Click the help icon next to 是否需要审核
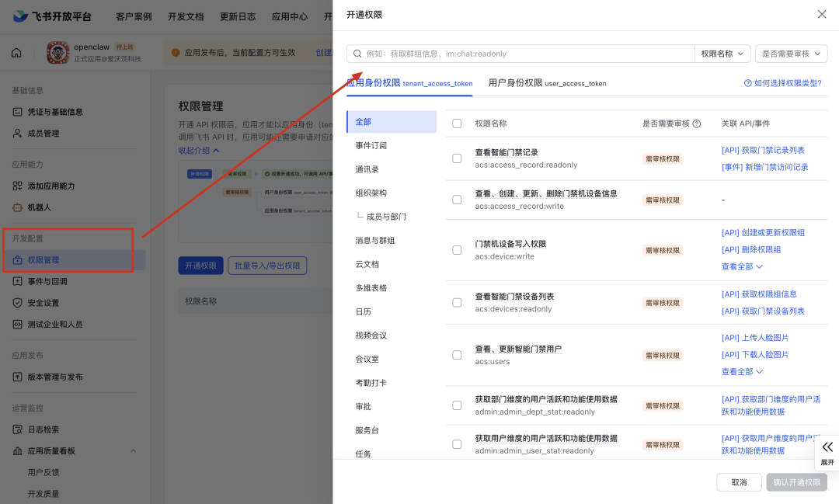The image size is (839, 504). tap(696, 123)
